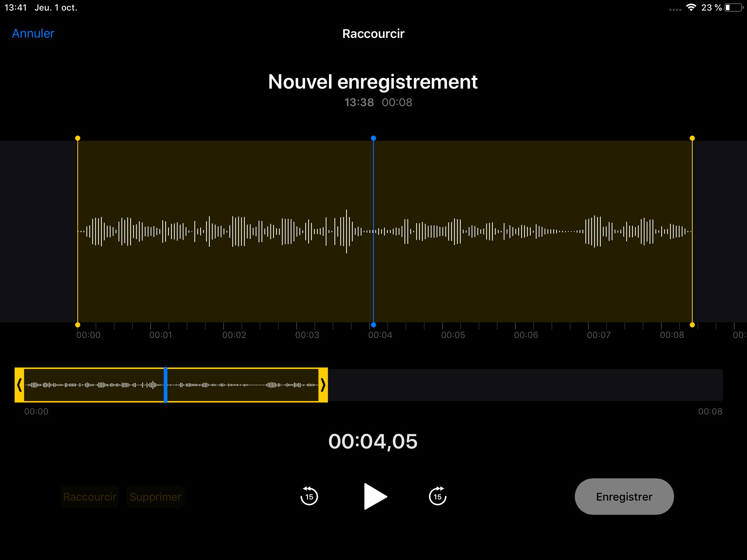Skip back 15 seconds

pos(309,496)
